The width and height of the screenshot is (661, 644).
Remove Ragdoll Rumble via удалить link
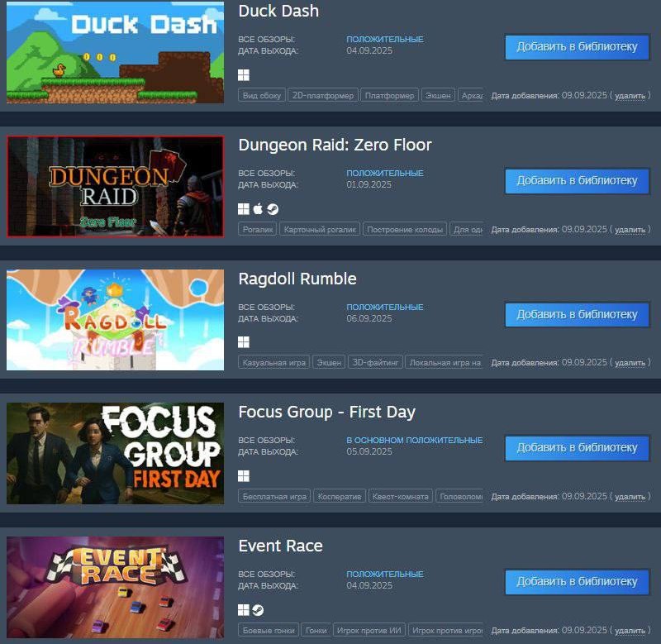click(x=630, y=363)
